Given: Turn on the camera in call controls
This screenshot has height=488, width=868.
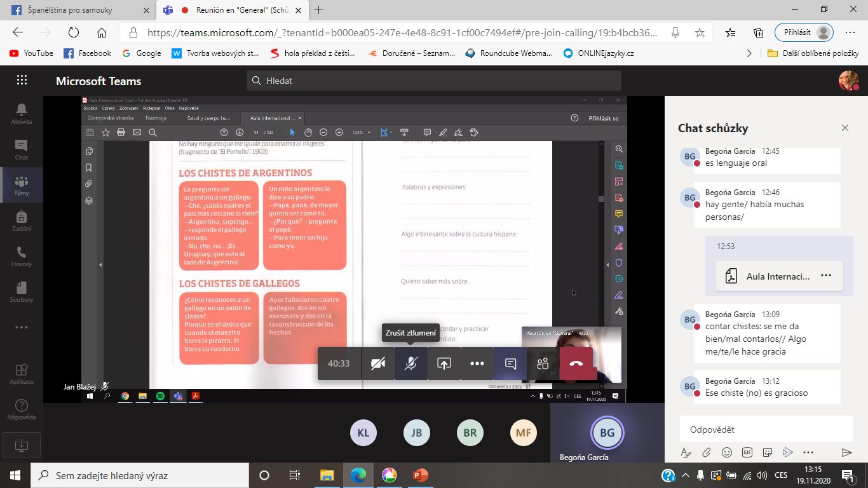Looking at the screenshot, I should pos(378,363).
